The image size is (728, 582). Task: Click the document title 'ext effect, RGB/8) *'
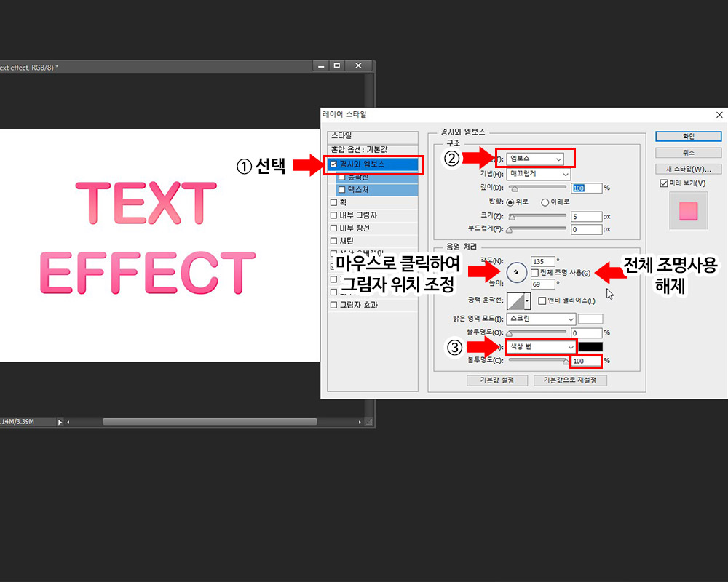pyautogui.click(x=29, y=68)
